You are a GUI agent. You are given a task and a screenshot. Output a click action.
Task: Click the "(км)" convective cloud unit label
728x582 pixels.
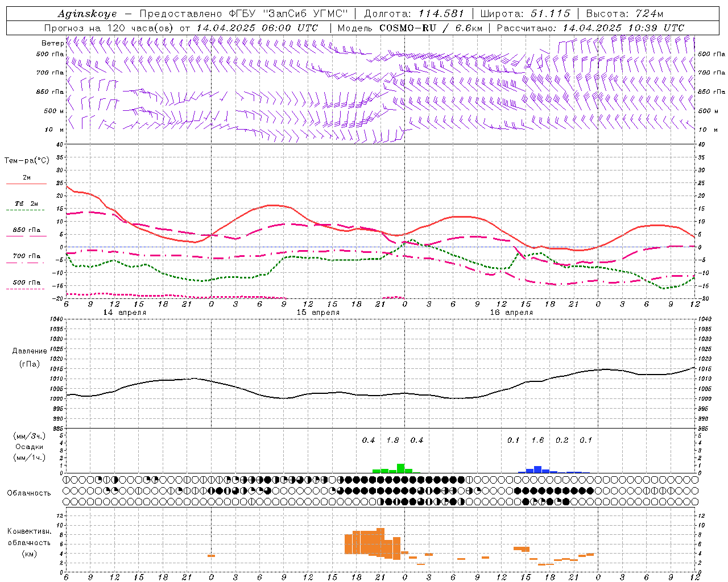[x=30, y=554]
